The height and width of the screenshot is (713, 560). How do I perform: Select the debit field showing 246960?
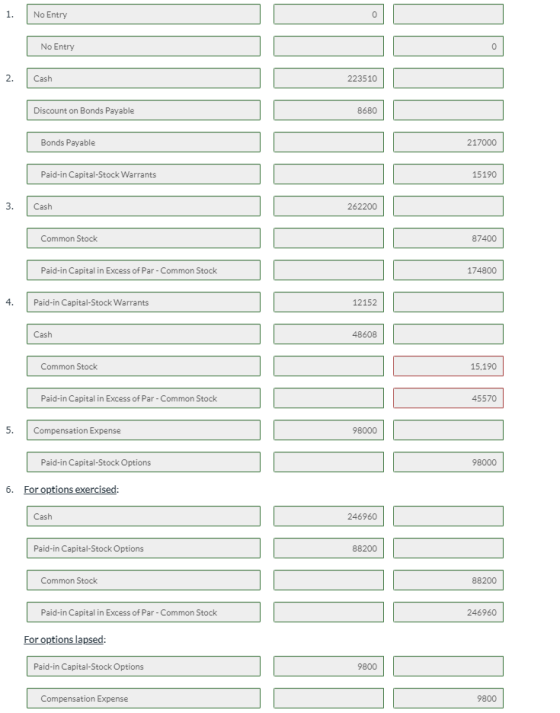329,517
